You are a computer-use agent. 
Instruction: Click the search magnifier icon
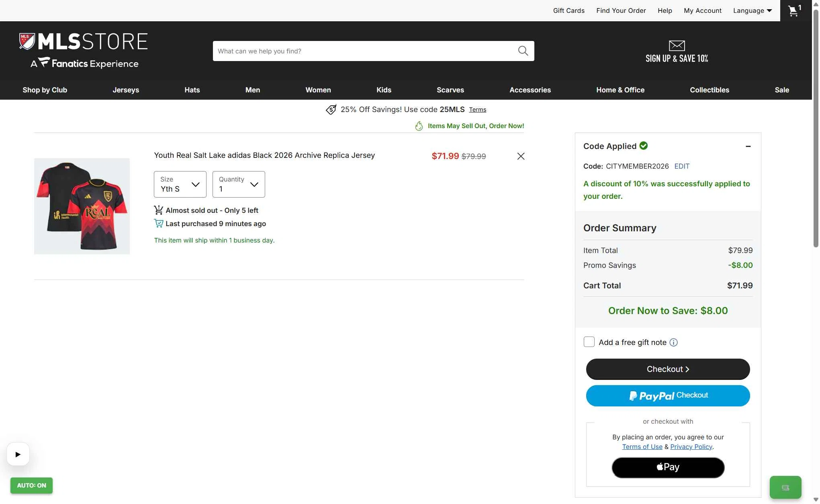click(x=523, y=51)
